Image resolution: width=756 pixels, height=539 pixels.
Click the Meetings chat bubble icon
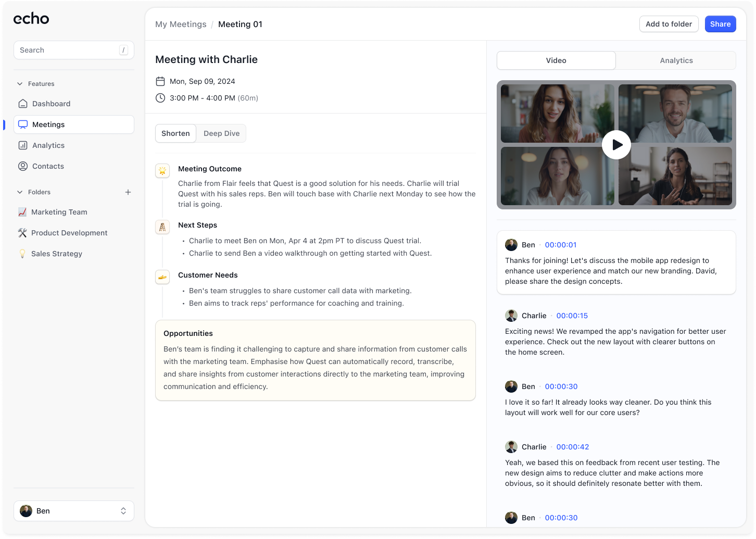[x=23, y=124]
